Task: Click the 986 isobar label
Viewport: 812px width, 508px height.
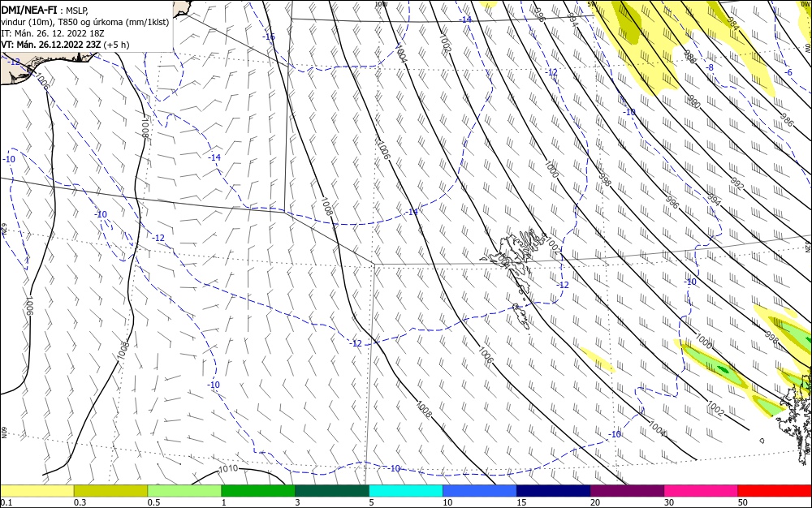Action: [786, 121]
